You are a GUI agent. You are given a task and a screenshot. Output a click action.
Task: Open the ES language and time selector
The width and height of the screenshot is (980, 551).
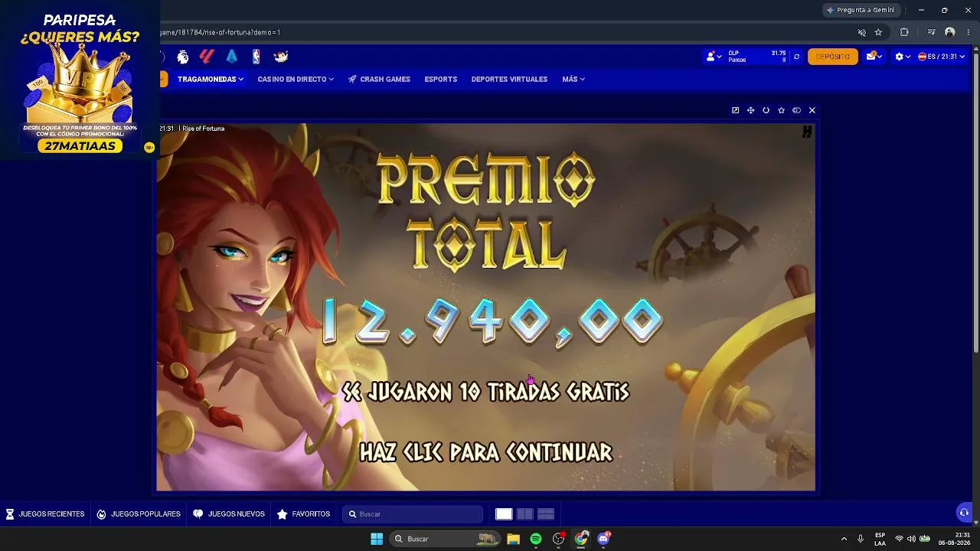click(x=941, y=57)
